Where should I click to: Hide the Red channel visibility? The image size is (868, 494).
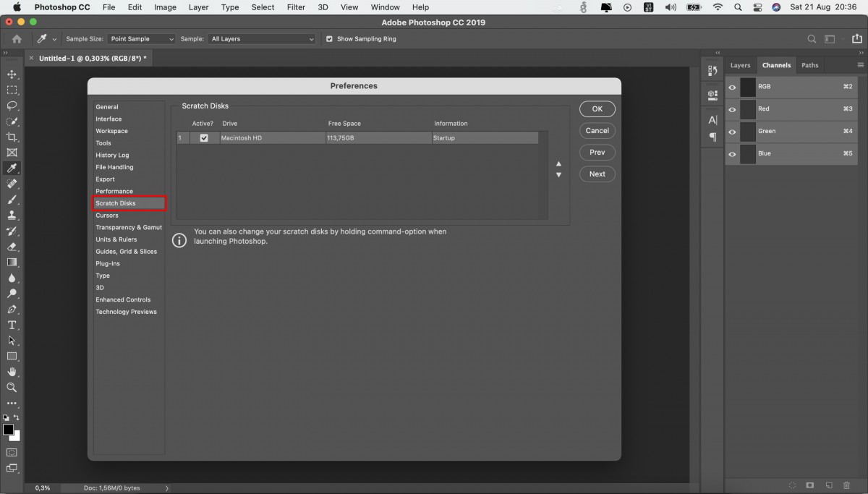732,109
